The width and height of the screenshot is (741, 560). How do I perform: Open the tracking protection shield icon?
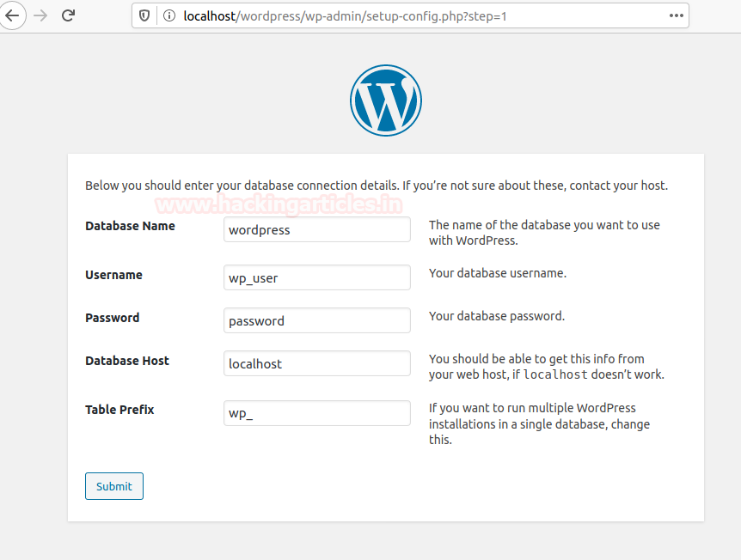(x=144, y=16)
